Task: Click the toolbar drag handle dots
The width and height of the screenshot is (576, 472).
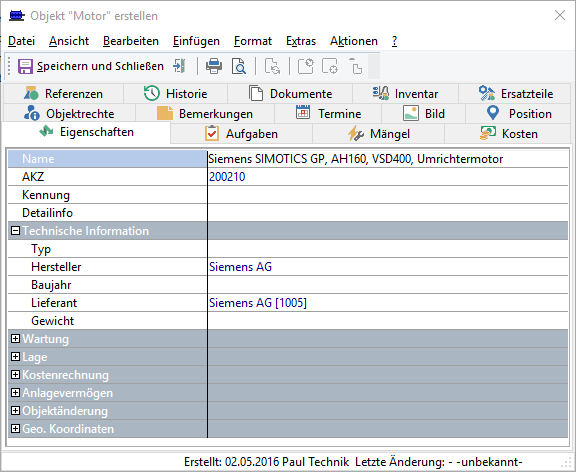Action: (9, 66)
